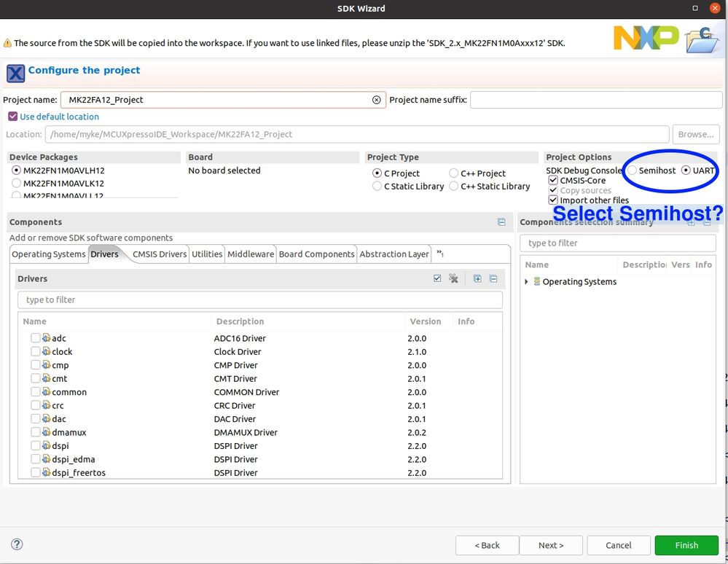Open the Utilities tab
Screen dimensions: 728x564
pos(207,254)
